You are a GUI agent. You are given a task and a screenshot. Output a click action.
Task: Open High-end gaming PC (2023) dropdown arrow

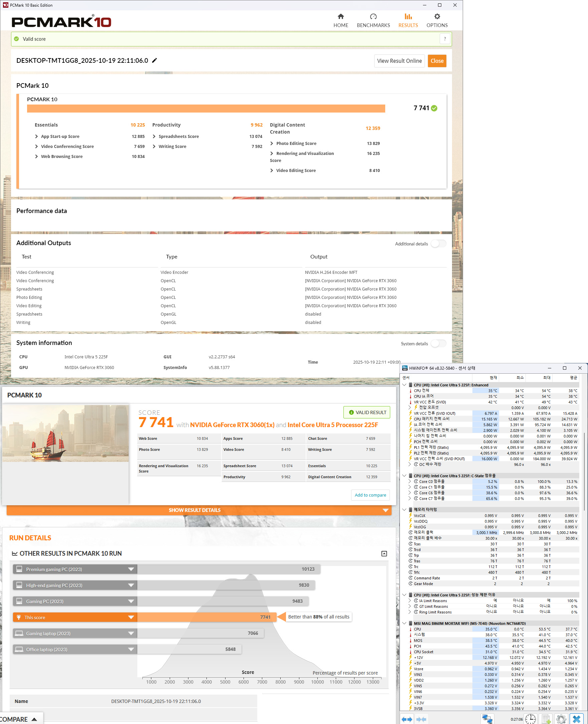[x=131, y=585]
